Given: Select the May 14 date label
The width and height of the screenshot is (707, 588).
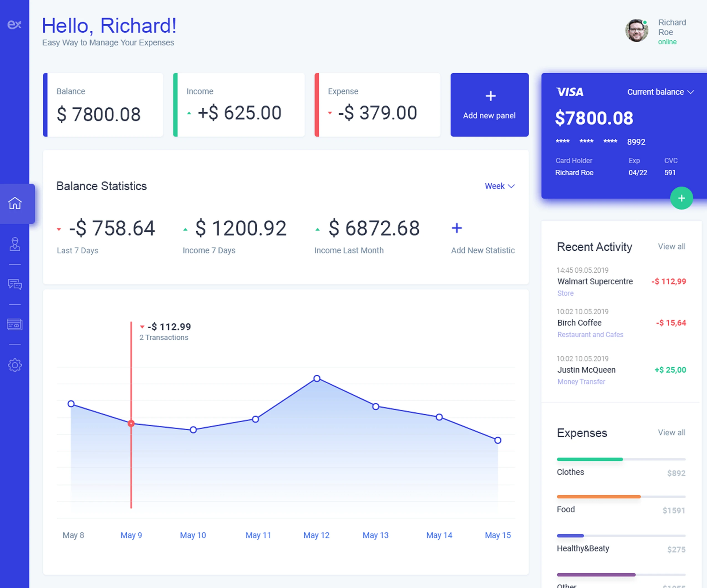Looking at the screenshot, I should click(439, 535).
